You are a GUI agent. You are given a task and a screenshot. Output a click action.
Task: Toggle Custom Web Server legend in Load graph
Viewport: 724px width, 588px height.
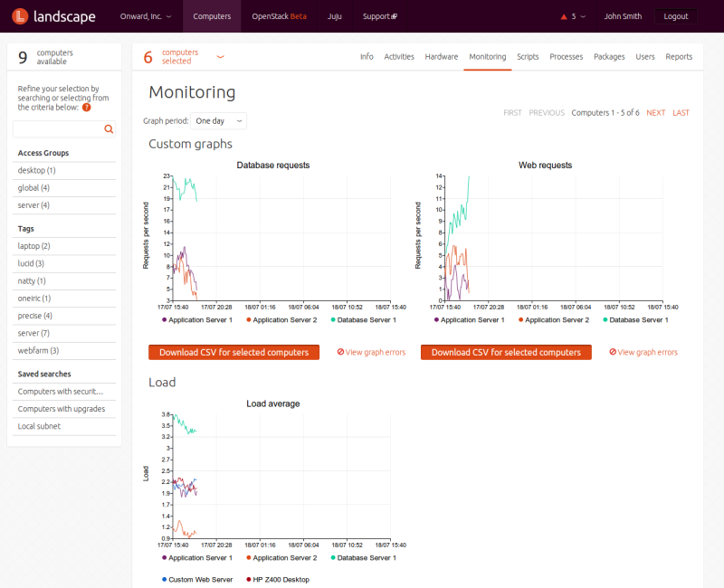pos(196,579)
